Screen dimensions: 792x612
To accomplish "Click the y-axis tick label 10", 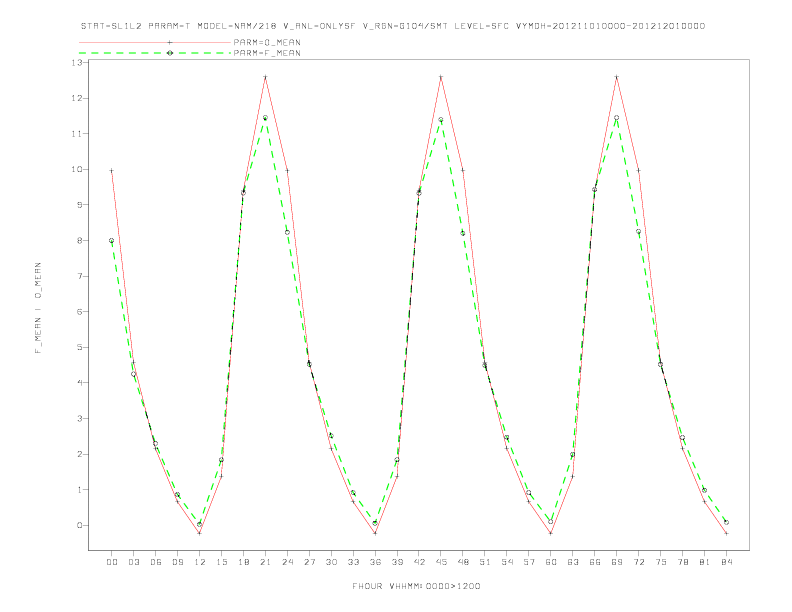I will tap(77, 169).
